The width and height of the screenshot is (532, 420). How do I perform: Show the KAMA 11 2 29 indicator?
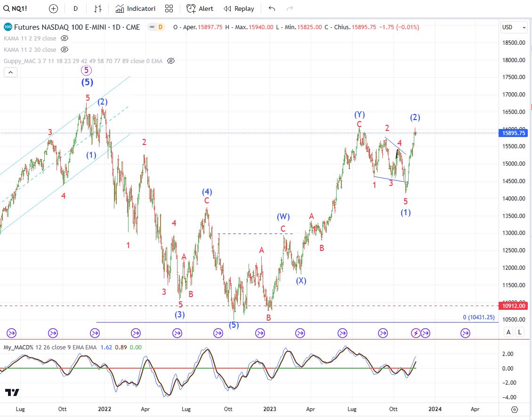[64, 38]
